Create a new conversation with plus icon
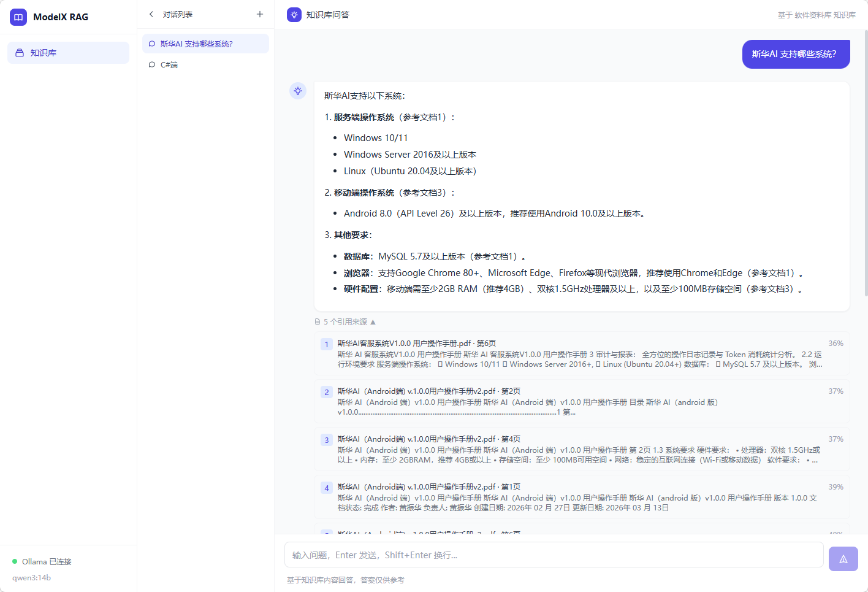This screenshot has height=592, width=868. click(x=260, y=14)
